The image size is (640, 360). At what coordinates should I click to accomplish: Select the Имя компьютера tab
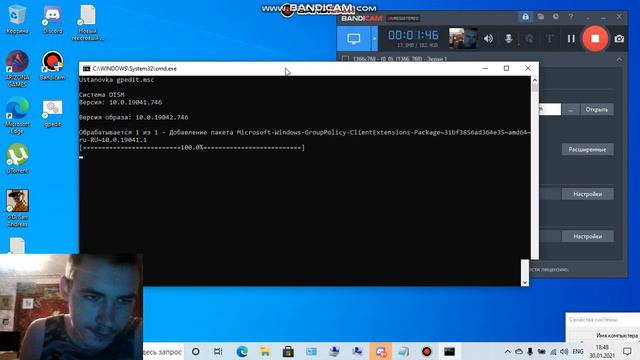tap(617, 336)
